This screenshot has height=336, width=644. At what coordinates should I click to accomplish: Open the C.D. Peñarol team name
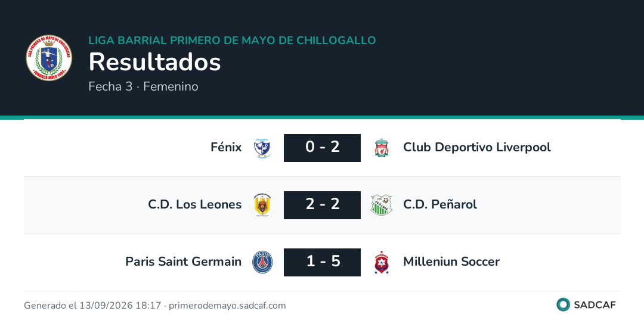440,204
